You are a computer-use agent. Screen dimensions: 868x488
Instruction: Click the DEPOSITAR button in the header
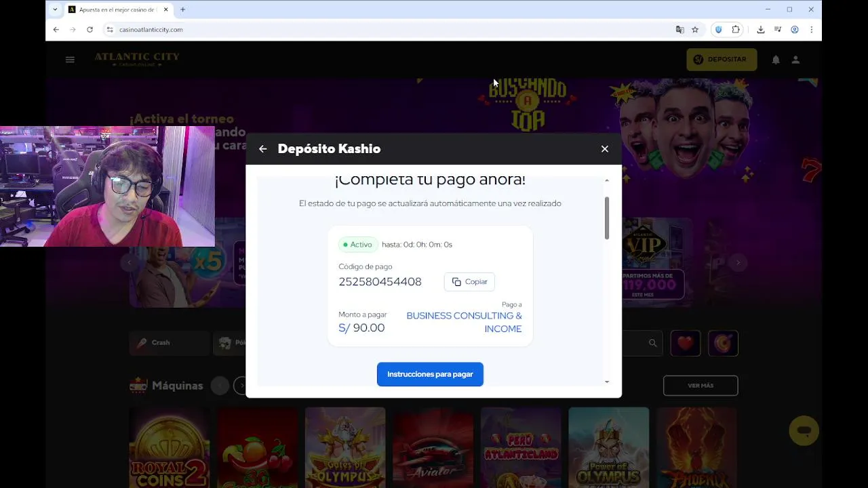click(720, 60)
